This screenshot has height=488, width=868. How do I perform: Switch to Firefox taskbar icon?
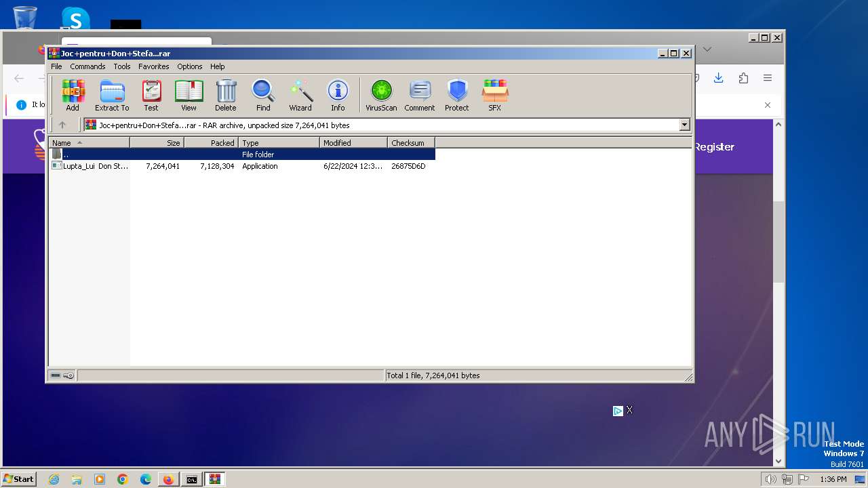coord(168,479)
